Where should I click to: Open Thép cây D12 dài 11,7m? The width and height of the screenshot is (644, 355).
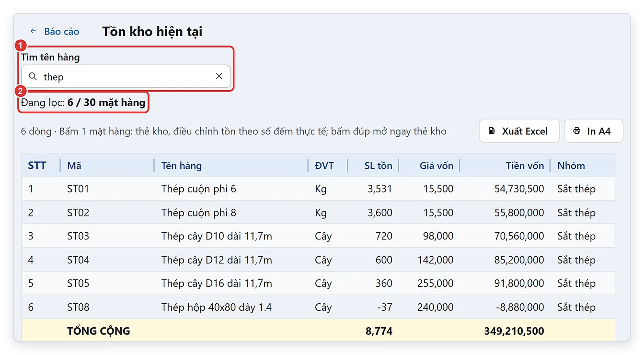click(x=217, y=260)
